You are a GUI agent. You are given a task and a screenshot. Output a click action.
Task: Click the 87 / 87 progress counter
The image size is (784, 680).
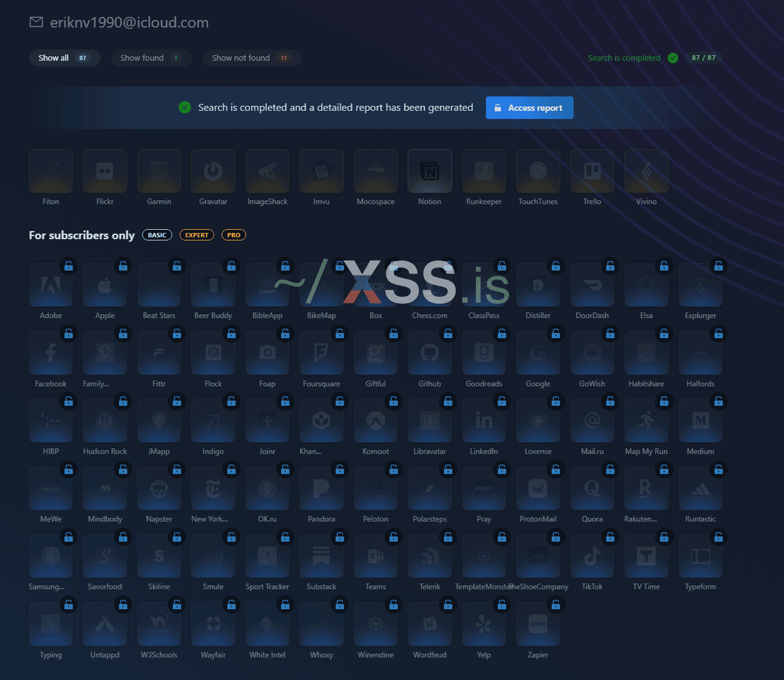coord(703,58)
